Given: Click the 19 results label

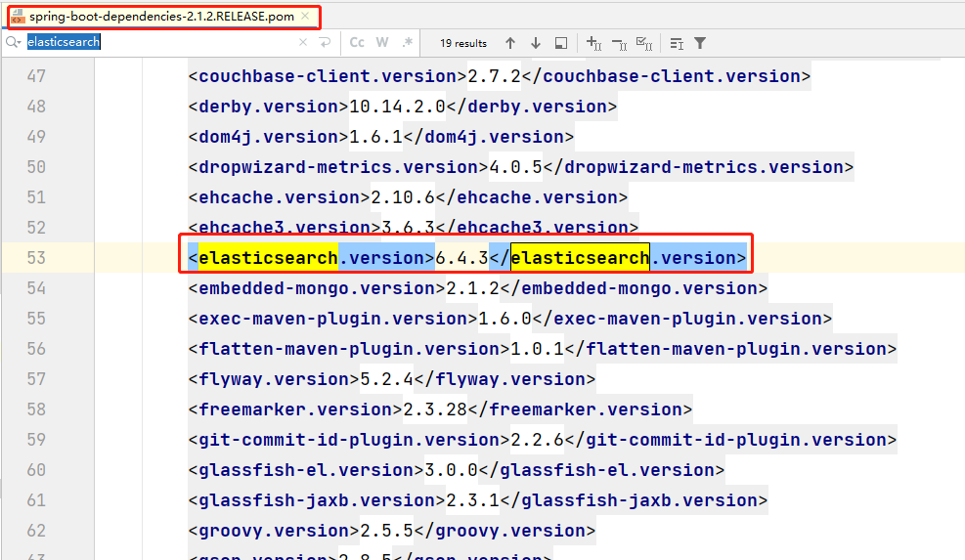Looking at the screenshot, I should point(463,43).
